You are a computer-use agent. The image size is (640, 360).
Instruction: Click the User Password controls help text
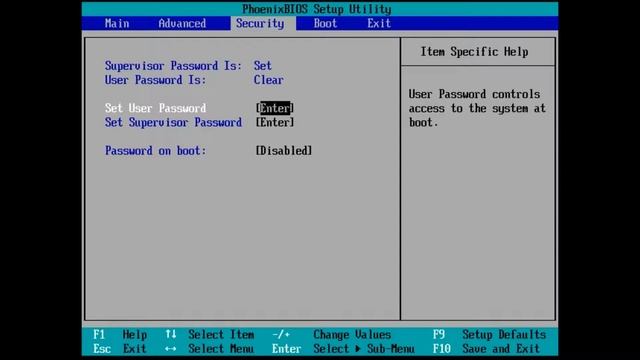coord(477,108)
